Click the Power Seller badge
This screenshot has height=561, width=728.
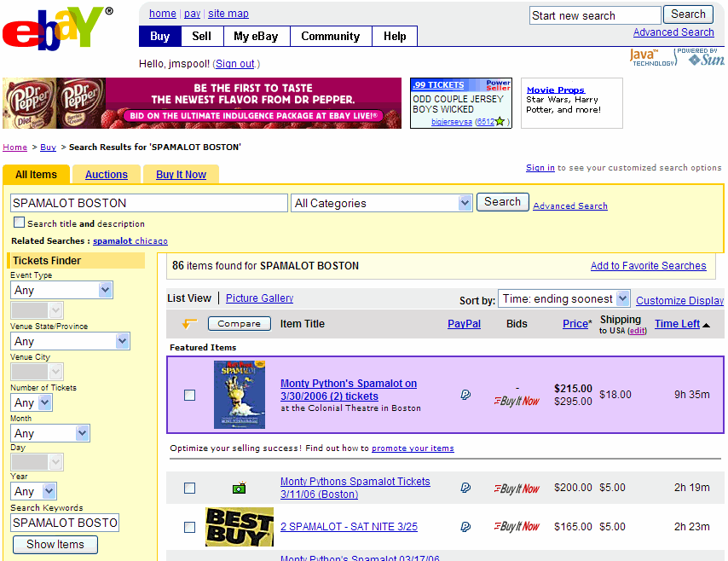click(x=498, y=85)
